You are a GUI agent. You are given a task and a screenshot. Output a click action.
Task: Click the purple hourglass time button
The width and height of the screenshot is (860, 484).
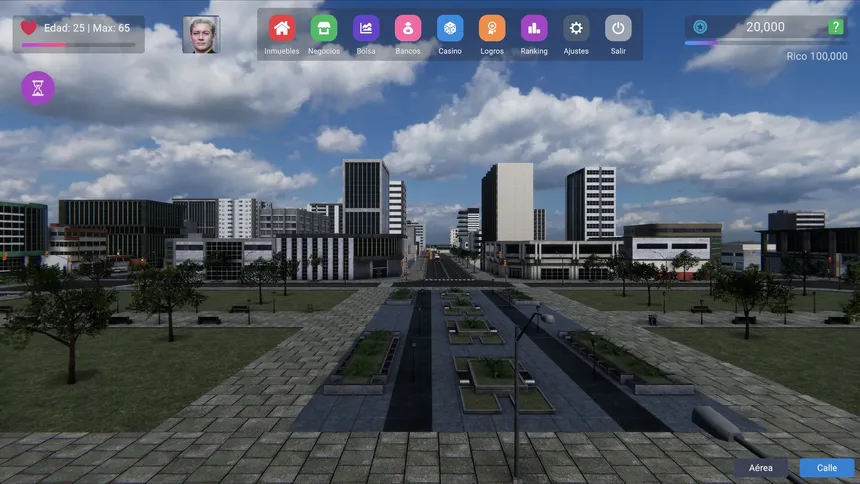[x=38, y=88]
